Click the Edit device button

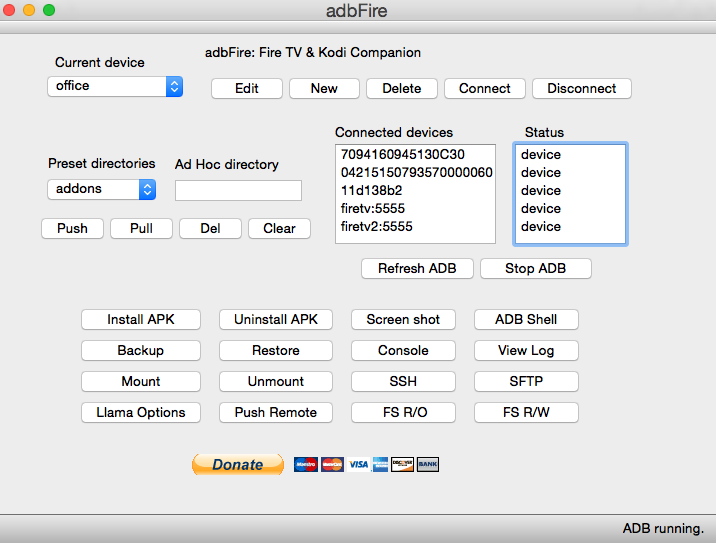[x=247, y=89]
